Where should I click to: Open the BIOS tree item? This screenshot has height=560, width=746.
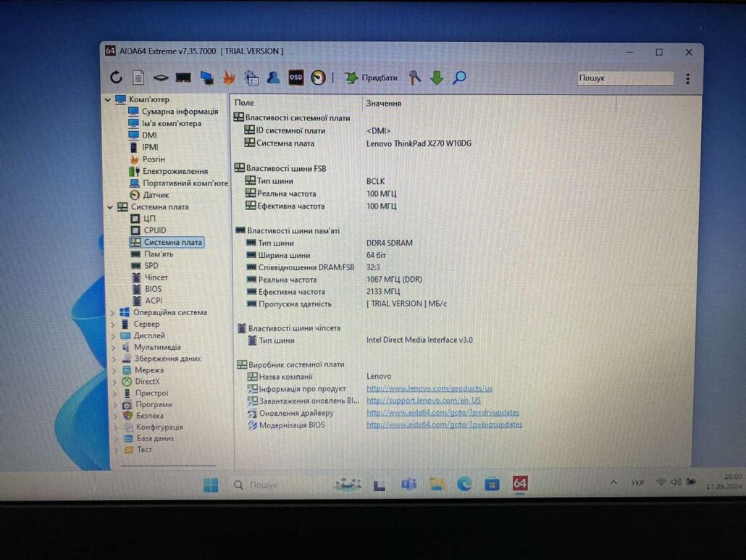[146, 289]
